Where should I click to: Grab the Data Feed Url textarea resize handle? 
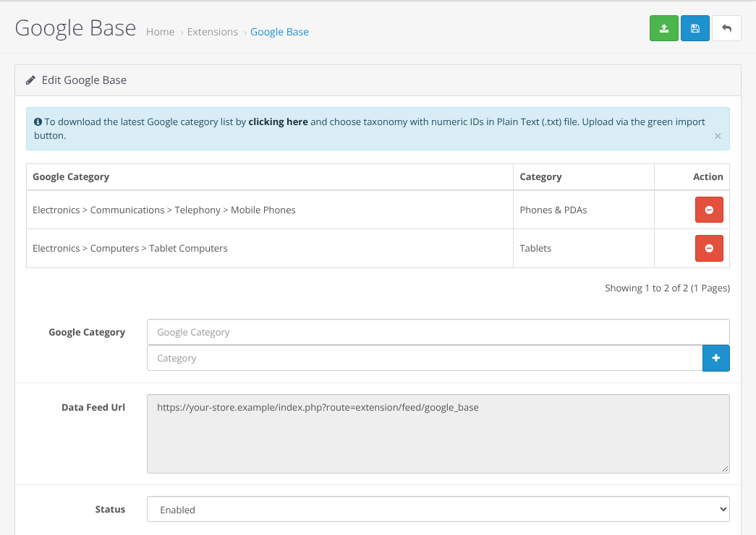click(x=725, y=469)
